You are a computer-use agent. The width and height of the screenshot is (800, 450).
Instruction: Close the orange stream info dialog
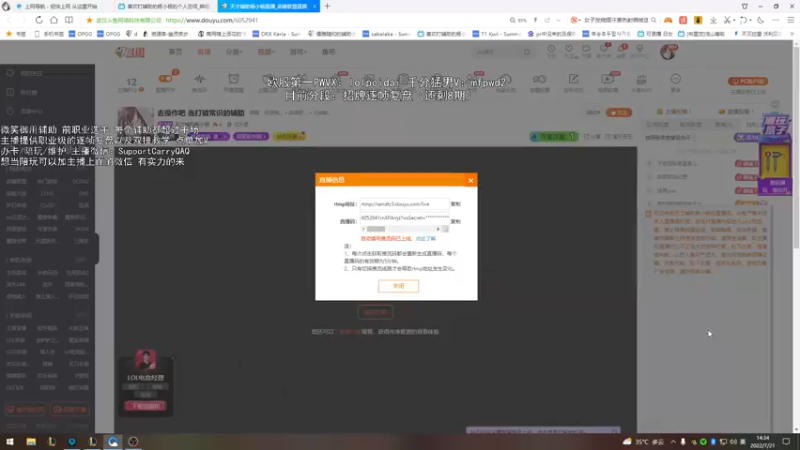(470, 180)
